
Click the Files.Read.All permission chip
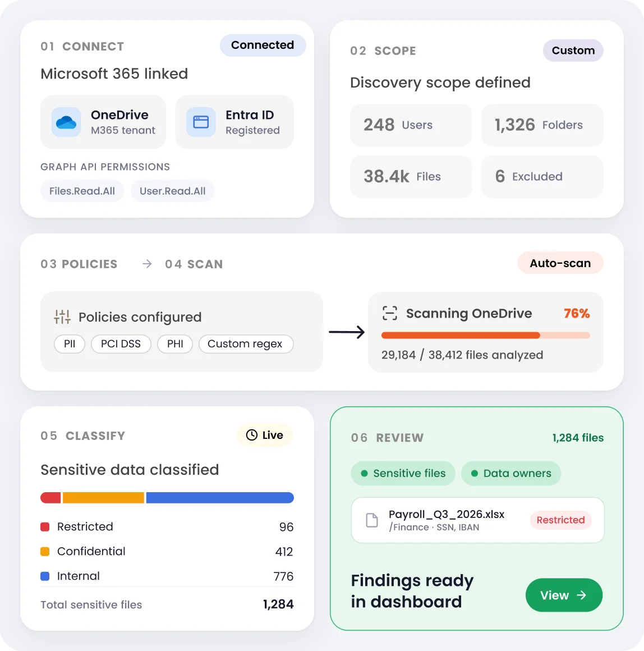[x=82, y=191]
